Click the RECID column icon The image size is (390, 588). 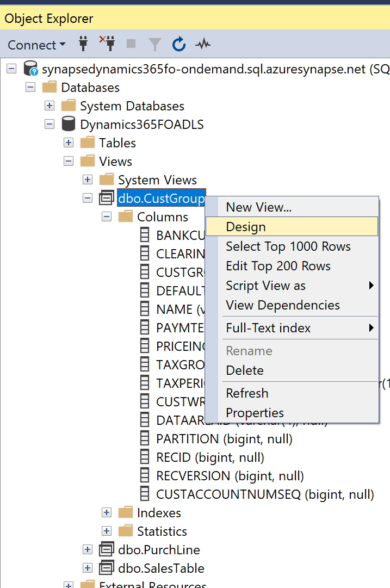tap(144, 457)
